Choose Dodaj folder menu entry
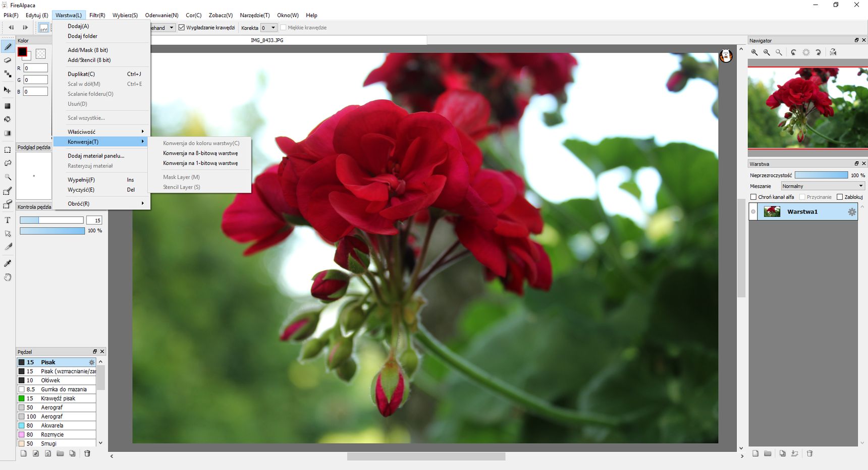The height and width of the screenshot is (470, 868). coord(101,36)
